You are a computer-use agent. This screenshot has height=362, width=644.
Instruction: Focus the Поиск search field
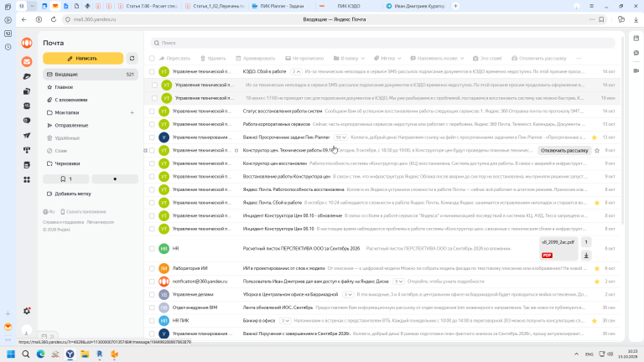(382, 43)
